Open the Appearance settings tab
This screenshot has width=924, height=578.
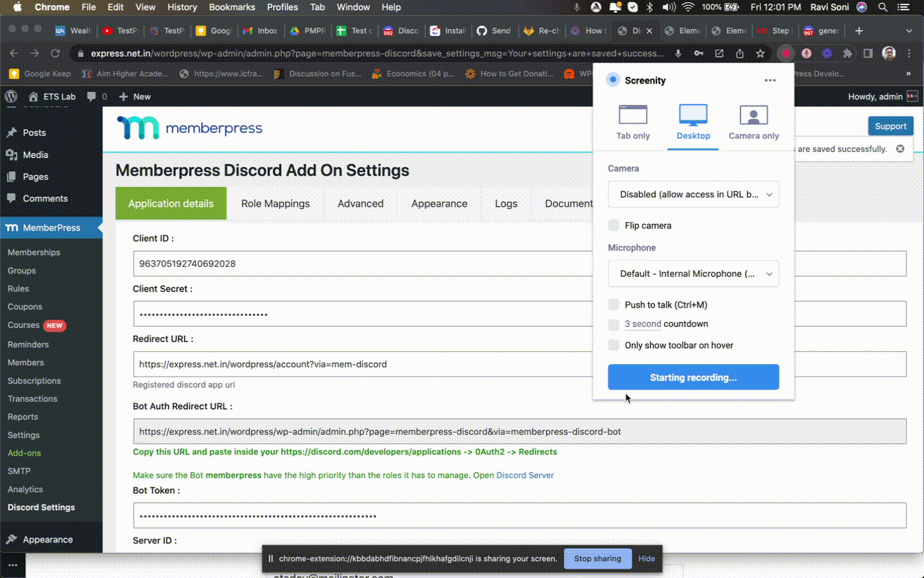439,204
